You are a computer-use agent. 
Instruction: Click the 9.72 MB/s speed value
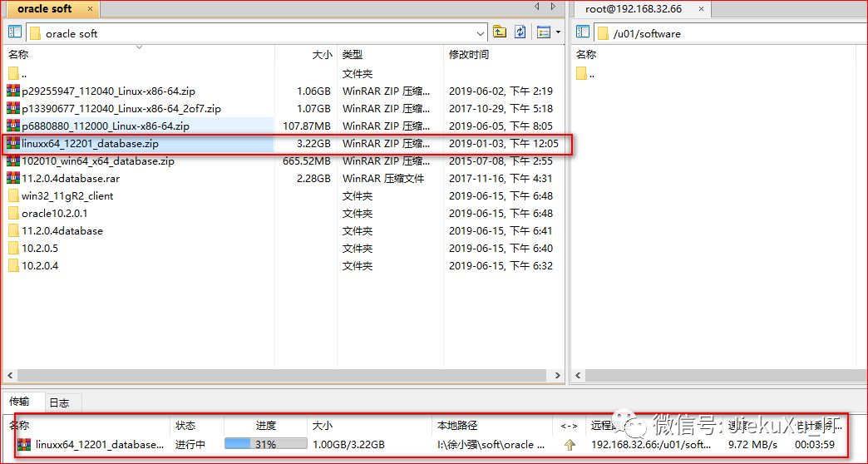tap(752, 444)
